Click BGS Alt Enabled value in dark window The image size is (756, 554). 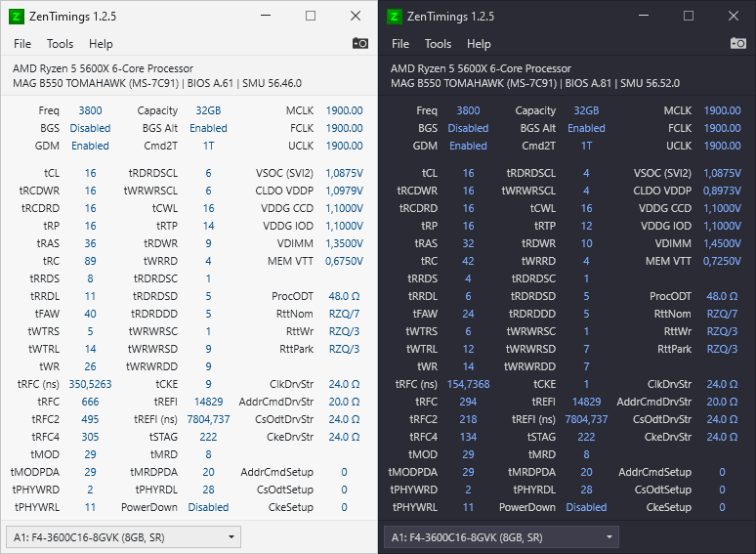coord(586,128)
